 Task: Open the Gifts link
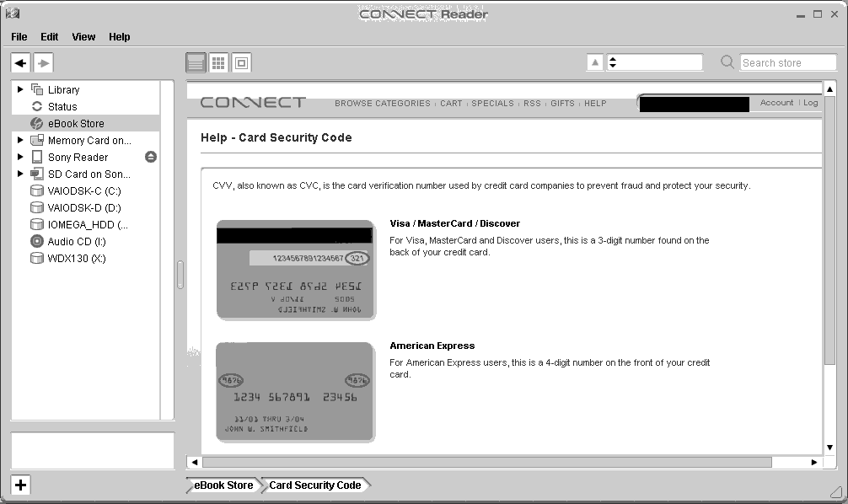click(x=562, y=104)
